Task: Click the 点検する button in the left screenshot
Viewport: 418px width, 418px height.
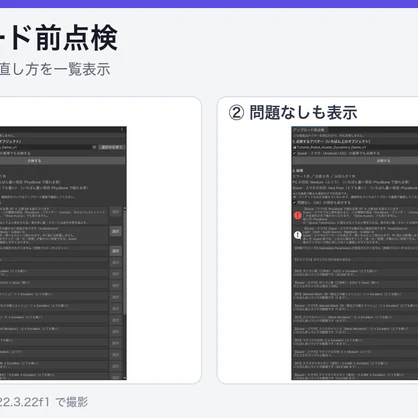Action: click(63, 161)
